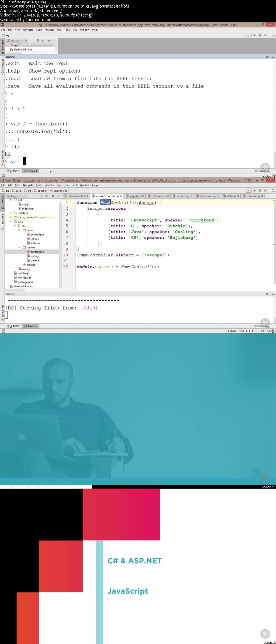Open run configuration dropdown in M7 WebStorm window
The image size is (276, 644).
click(249, 191)
